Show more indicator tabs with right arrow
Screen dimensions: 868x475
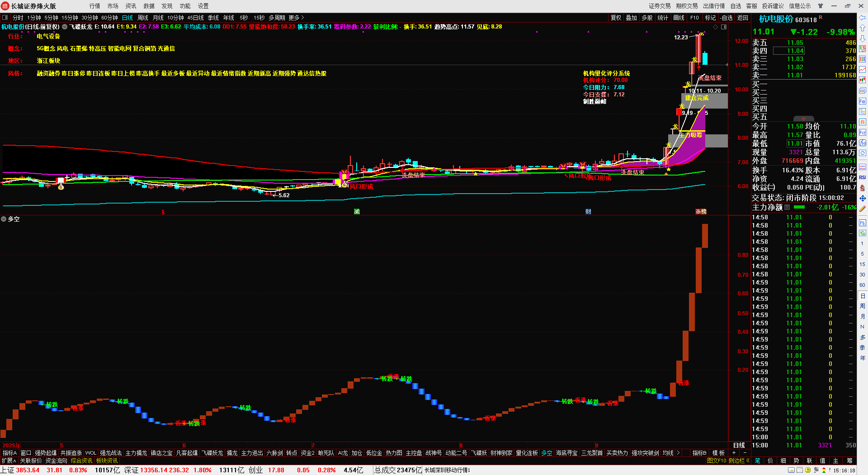coord(678,453)
